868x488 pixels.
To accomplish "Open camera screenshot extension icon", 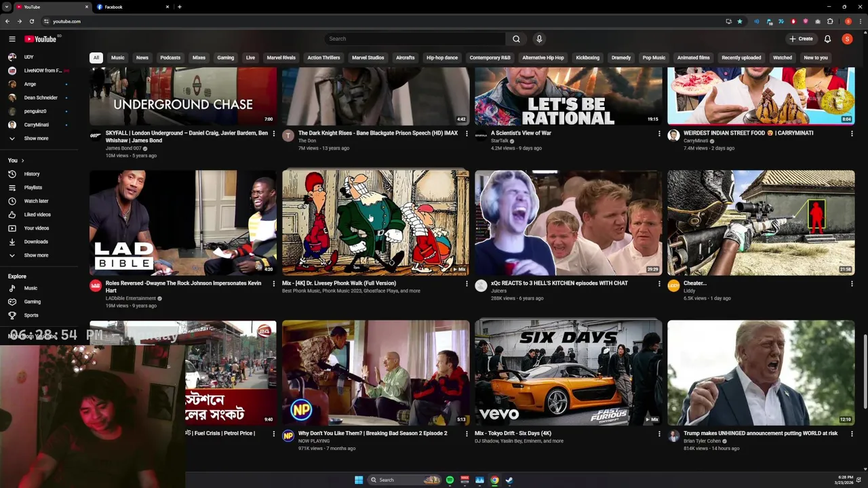I will [x=818, y=21].
